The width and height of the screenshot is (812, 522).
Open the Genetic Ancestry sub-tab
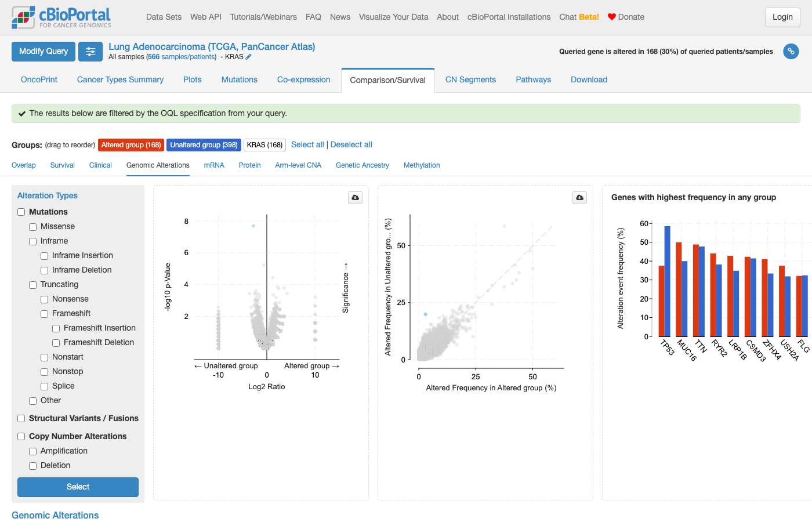point(362,165)
